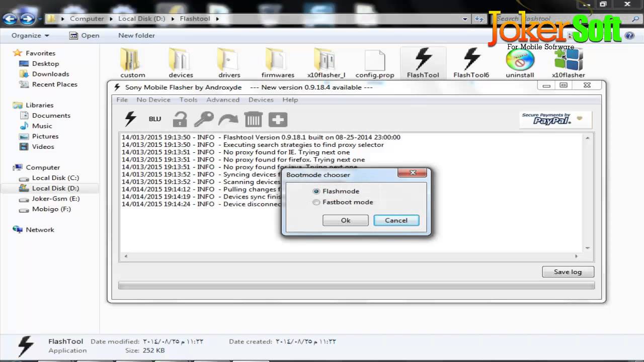Viewport: 644px width, 362px height.
Task: Click the log line 'Flashtool Version 0.9.18.1'
Action: [261, 137]
